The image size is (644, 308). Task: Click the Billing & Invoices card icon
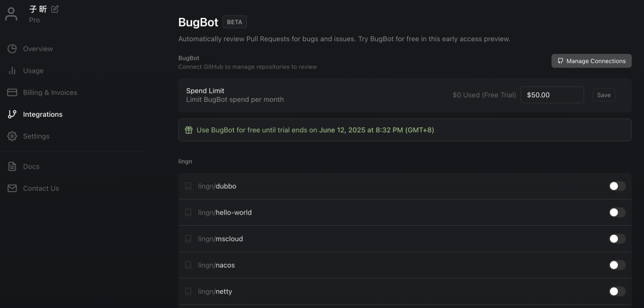click(12, 92)
